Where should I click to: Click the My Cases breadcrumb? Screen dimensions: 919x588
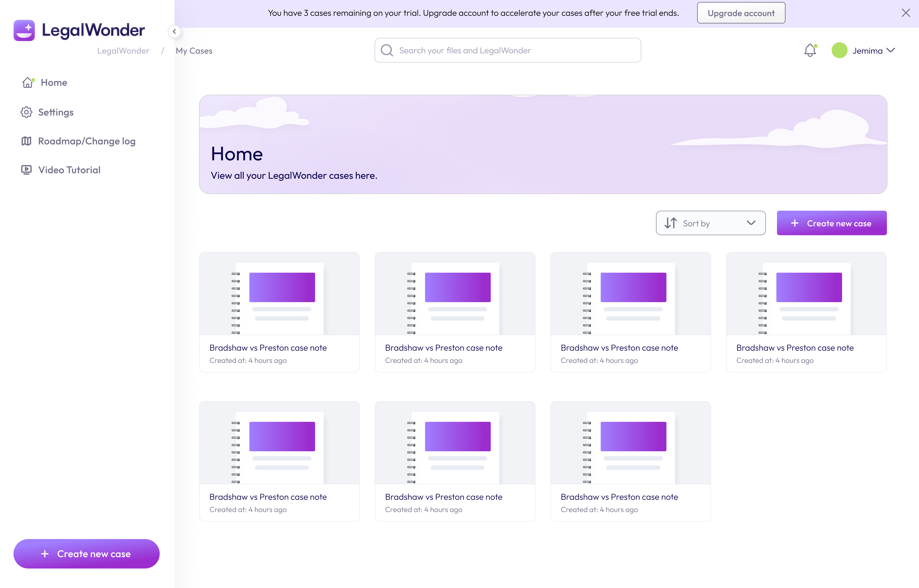194,51
